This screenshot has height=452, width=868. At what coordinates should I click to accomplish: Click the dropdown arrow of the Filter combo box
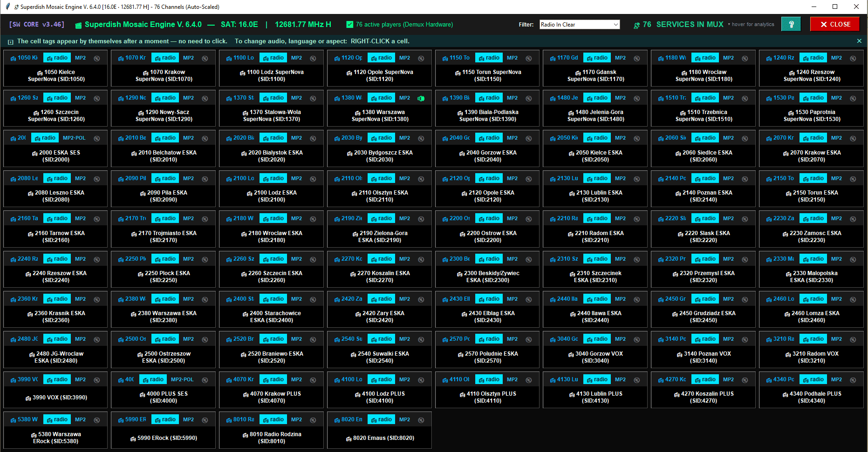click(x=615, y=24)
